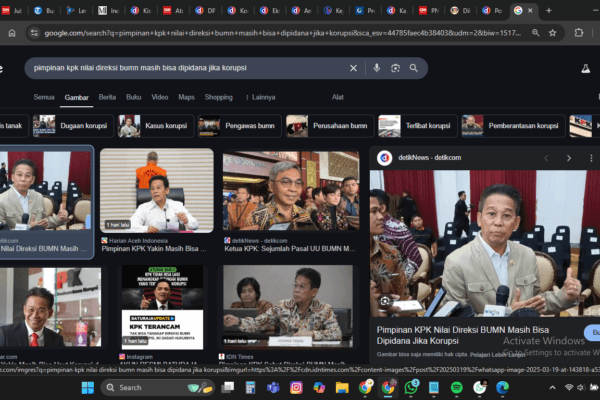Click the magnifier search button in search box
This screenshot has height=400, width=600.
[414, 68]
